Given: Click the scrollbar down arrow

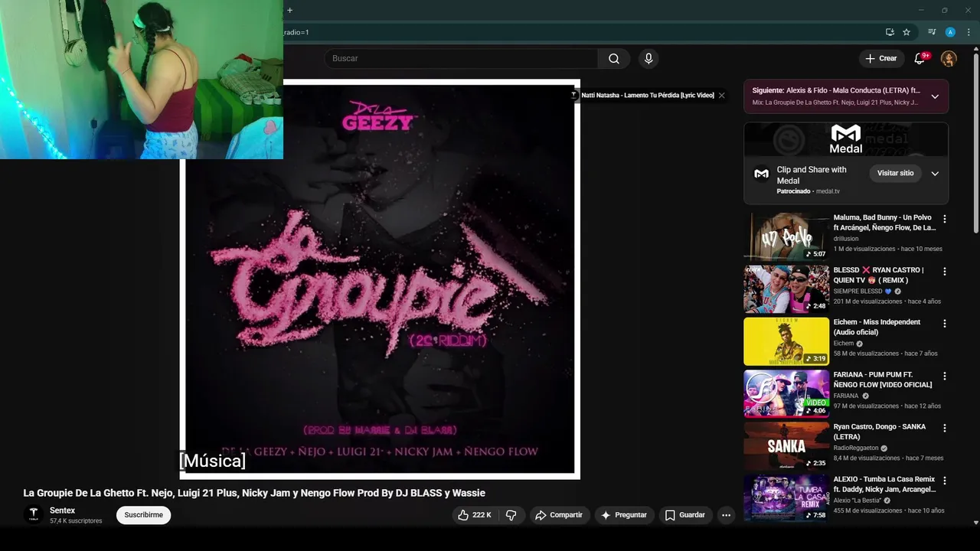Looking at the screenshot, I should tap(975, 523).
